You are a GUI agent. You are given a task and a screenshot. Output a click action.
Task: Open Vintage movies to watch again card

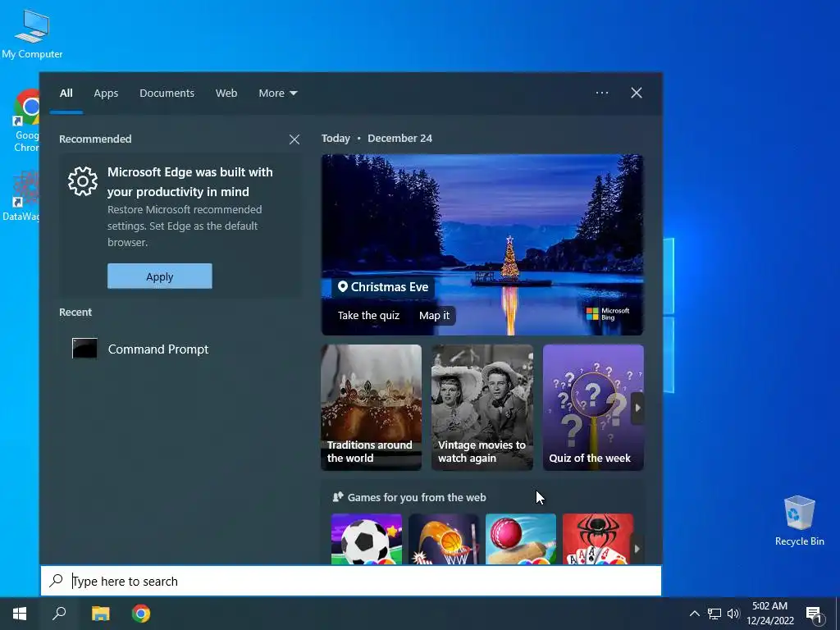click(482, 408)
